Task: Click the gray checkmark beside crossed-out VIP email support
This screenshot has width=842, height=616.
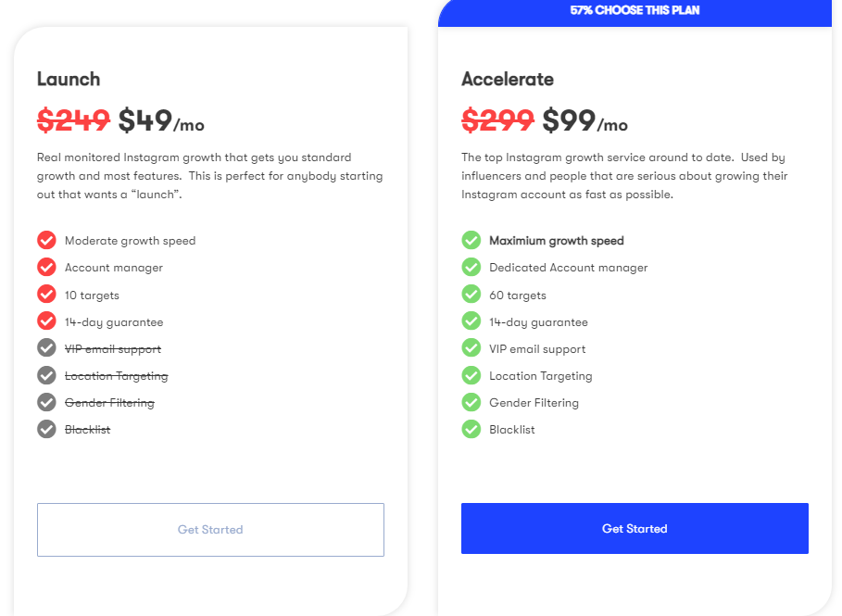Action: tap(46, 348)
